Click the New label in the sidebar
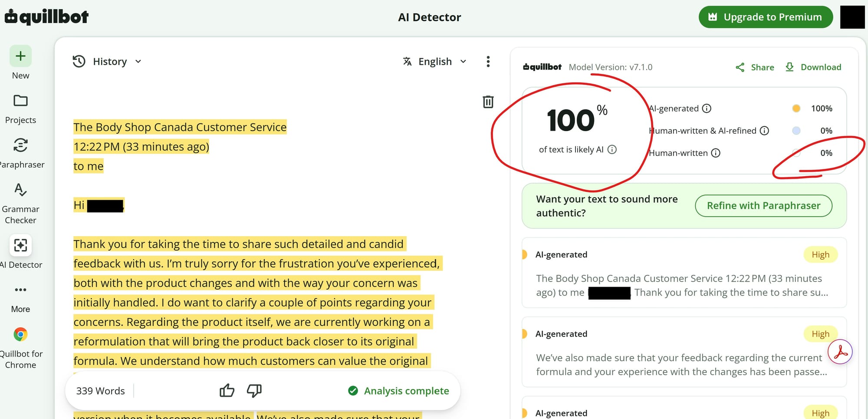The image size is (868, 419). click(20, 76)
